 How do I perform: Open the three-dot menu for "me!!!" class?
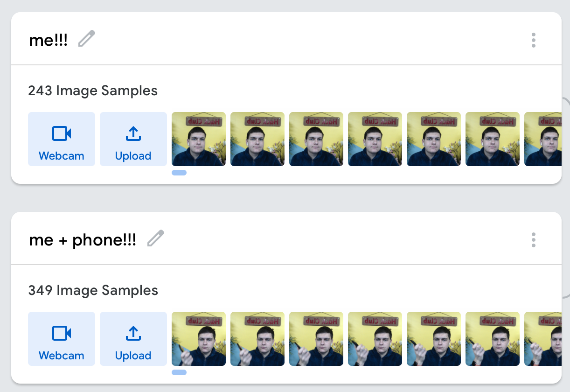[534, 40]
